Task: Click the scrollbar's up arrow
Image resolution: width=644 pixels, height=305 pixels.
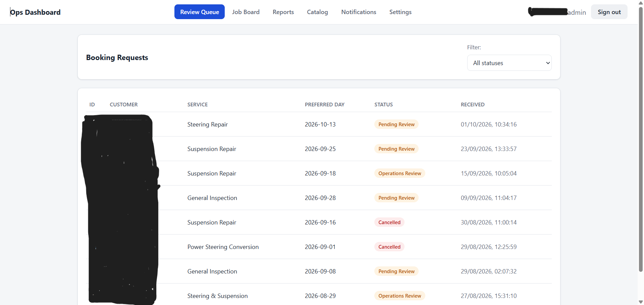Action: pos(641,3)
